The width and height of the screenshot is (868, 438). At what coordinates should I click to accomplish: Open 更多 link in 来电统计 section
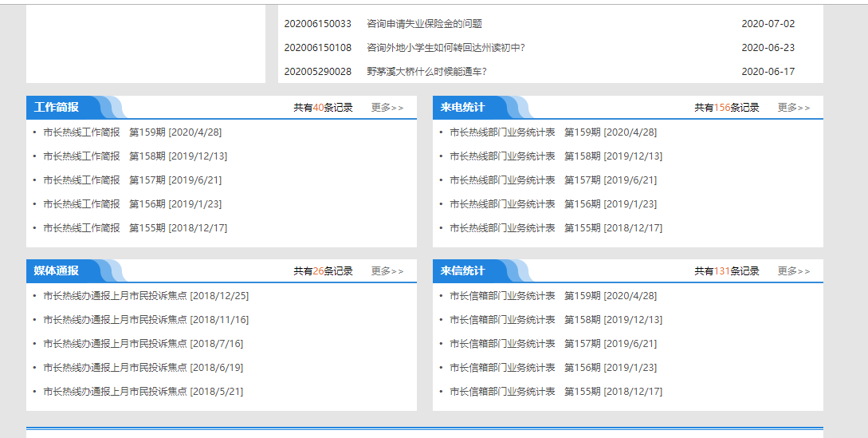coord(794,108)
